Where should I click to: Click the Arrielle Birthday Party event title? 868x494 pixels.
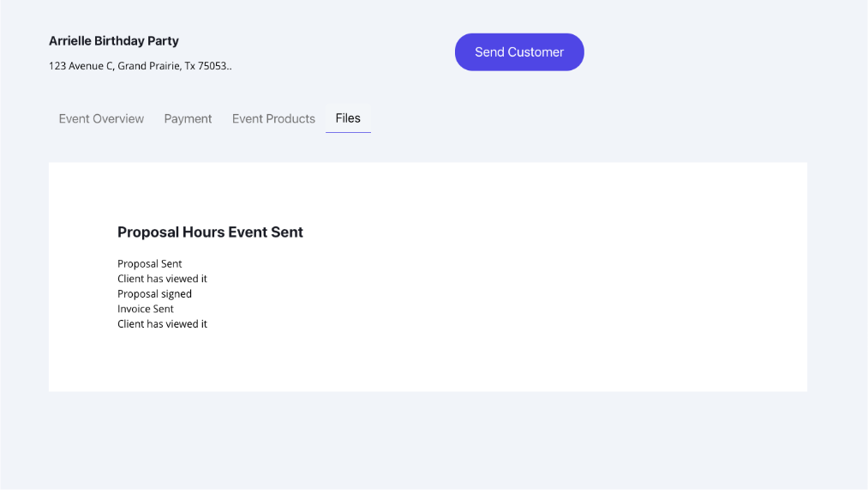tap(113, 41)
